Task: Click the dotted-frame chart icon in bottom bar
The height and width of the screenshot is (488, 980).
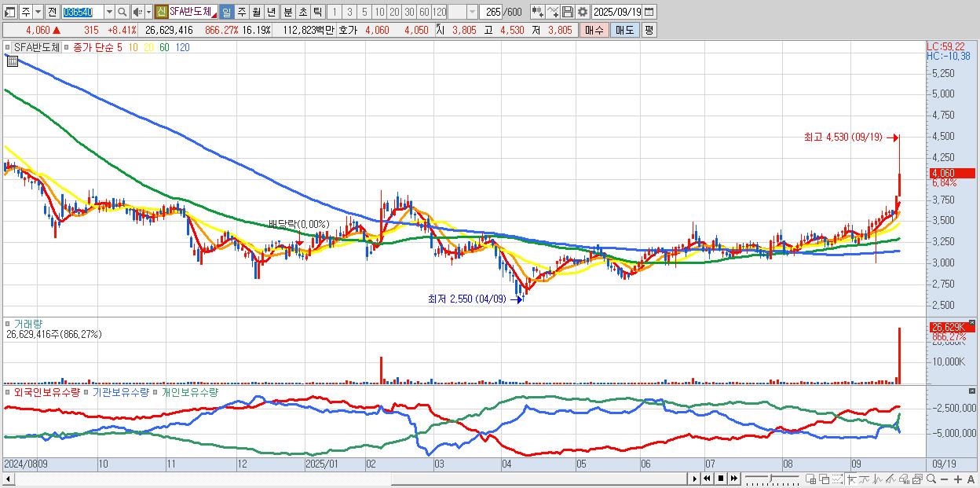Action: click(x=838, y=479)
